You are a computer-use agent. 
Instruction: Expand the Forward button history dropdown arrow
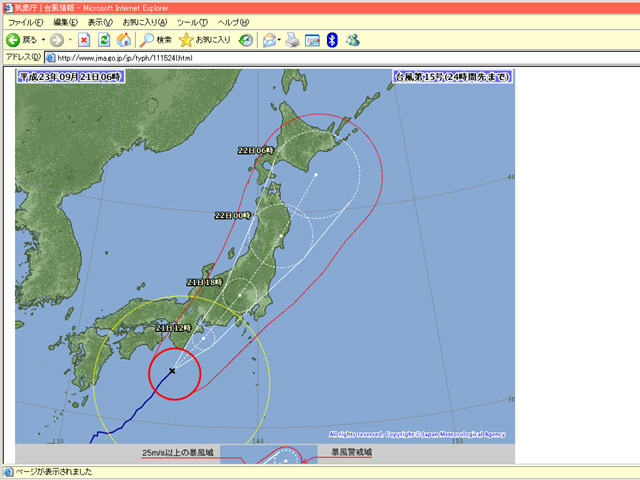point(70,40)
